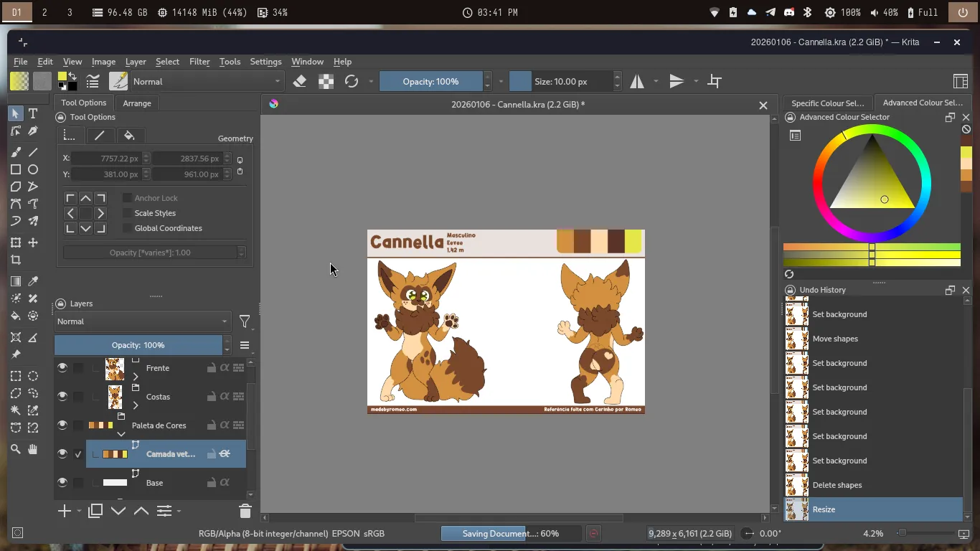Click horizontal mirror tool icon

pos(637,82)
